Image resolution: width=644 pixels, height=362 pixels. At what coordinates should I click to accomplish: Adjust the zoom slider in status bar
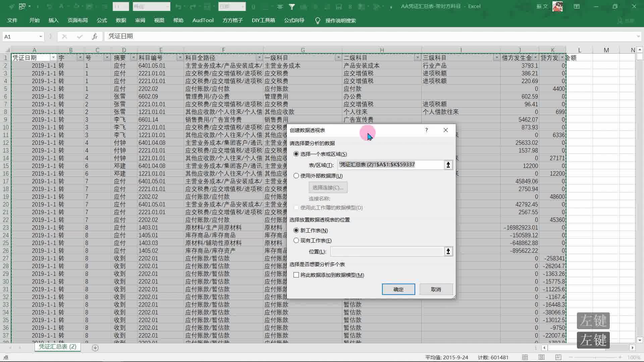point(595,357)
